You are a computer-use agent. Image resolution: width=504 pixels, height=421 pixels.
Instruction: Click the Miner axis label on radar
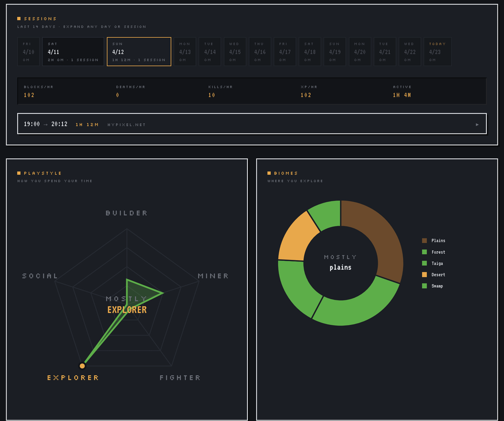click(213, 276)
